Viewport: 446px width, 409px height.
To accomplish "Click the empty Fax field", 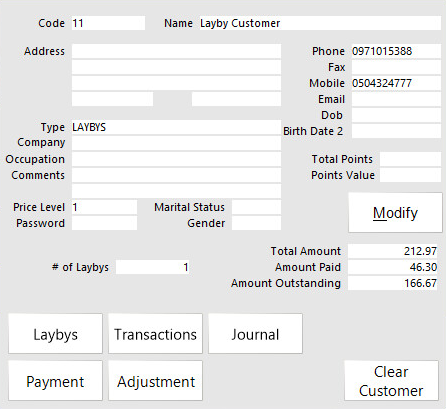I will tap(396, 67).
